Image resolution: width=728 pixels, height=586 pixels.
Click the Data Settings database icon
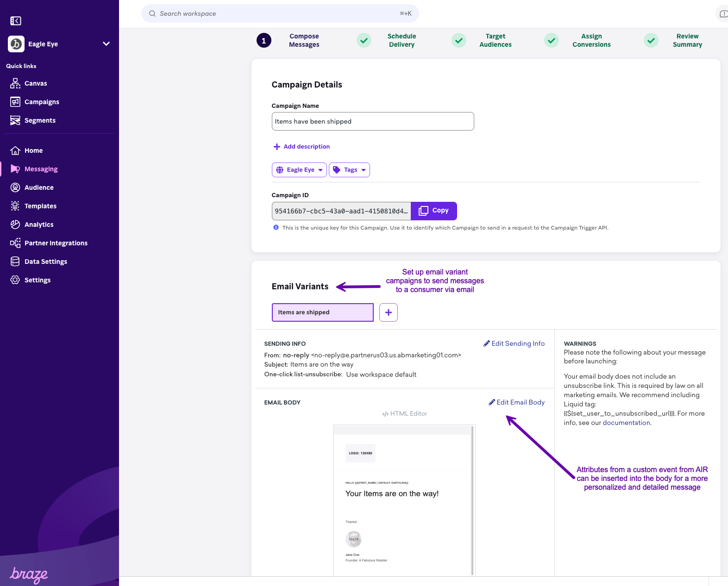point(15,262)
